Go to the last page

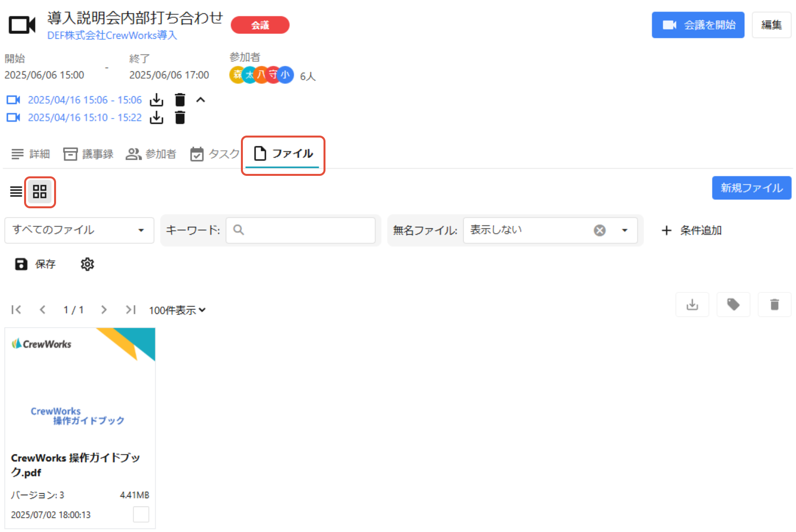(x=130, y=310)
